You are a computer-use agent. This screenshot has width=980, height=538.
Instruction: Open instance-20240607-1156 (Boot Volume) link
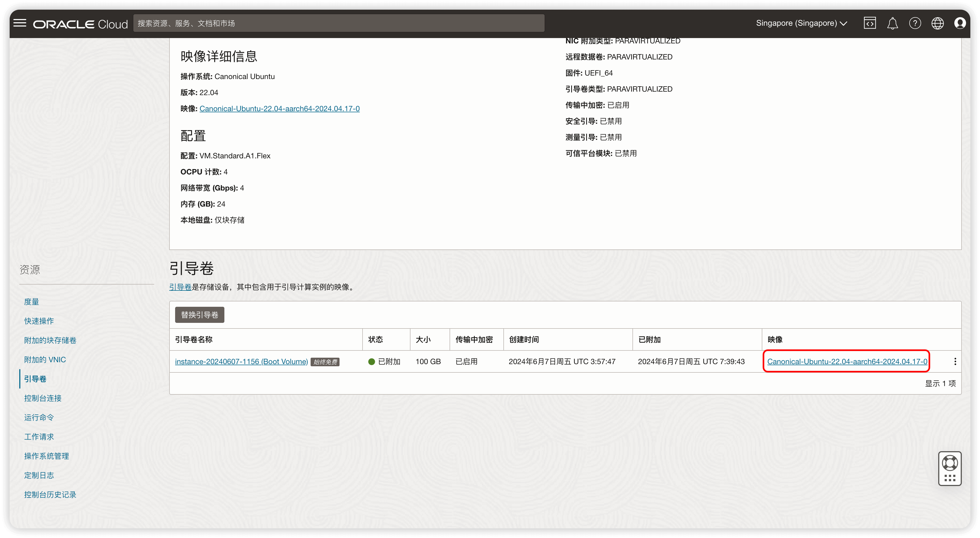tap(241, 361)
